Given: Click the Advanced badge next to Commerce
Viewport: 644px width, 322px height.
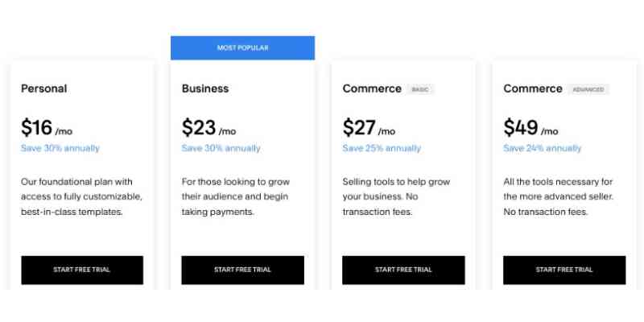Looking at the screenshot, I should coord(588,89).
